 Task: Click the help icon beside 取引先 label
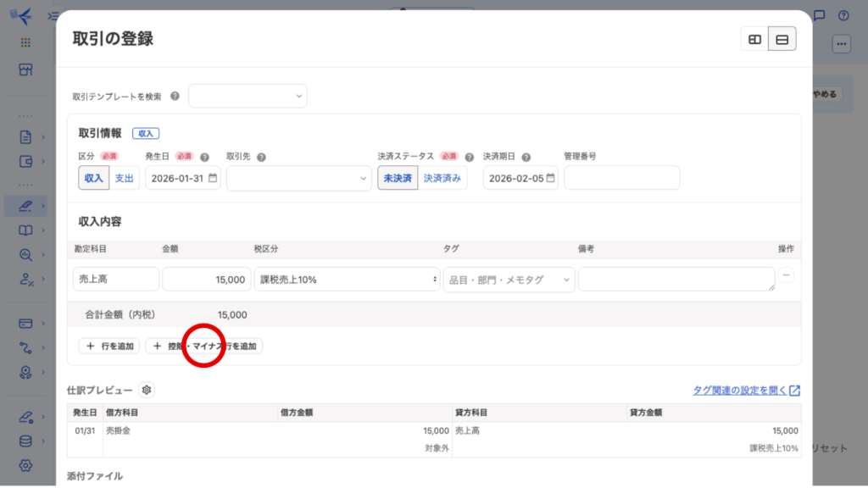point(261,158)
